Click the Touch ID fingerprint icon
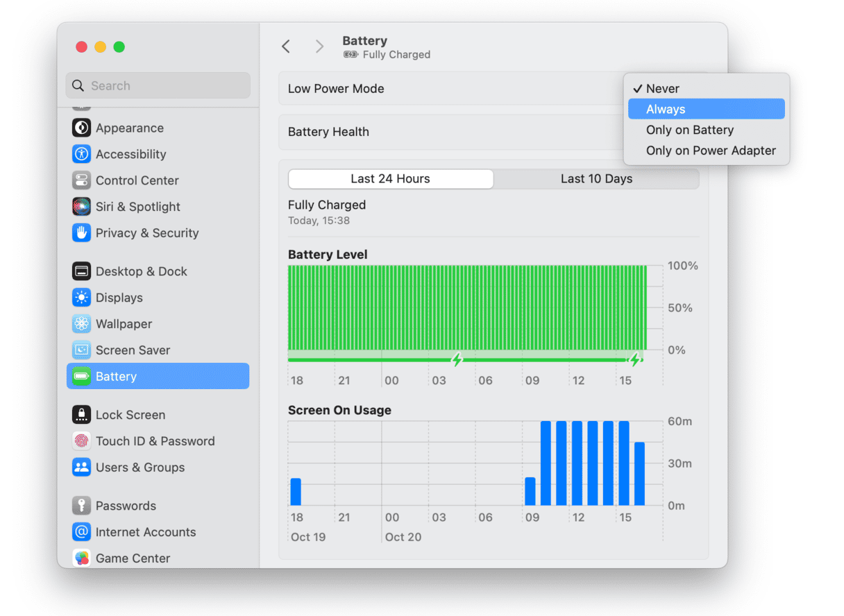Screen dimensions: 844x616 (x=81, y=441)
